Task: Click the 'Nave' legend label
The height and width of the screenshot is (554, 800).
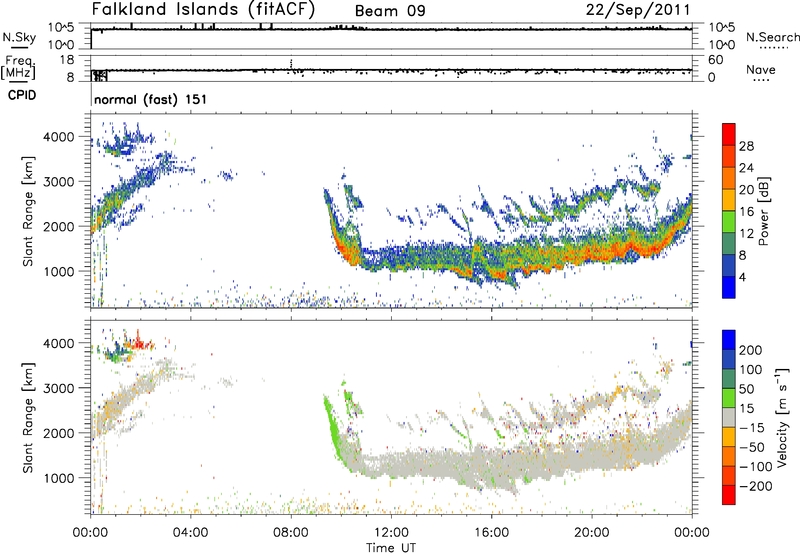Action: [x=761, y=69]
